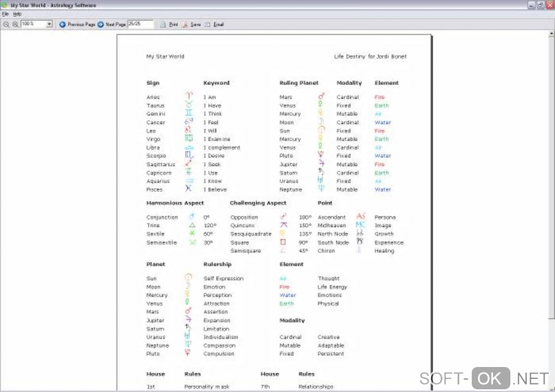
Task: Click the Sagittarius arrow glyph
Action: pos(189,164)
